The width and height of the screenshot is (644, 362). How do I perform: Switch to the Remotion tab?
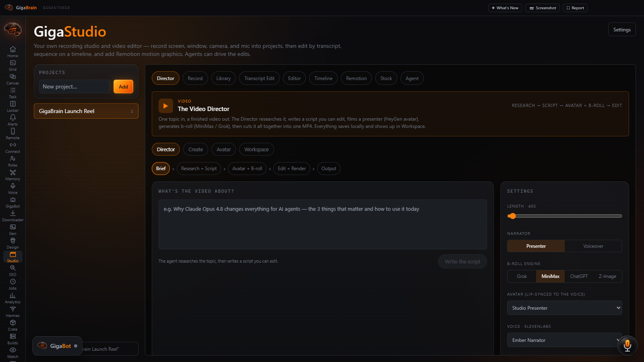tap(356, 78)
